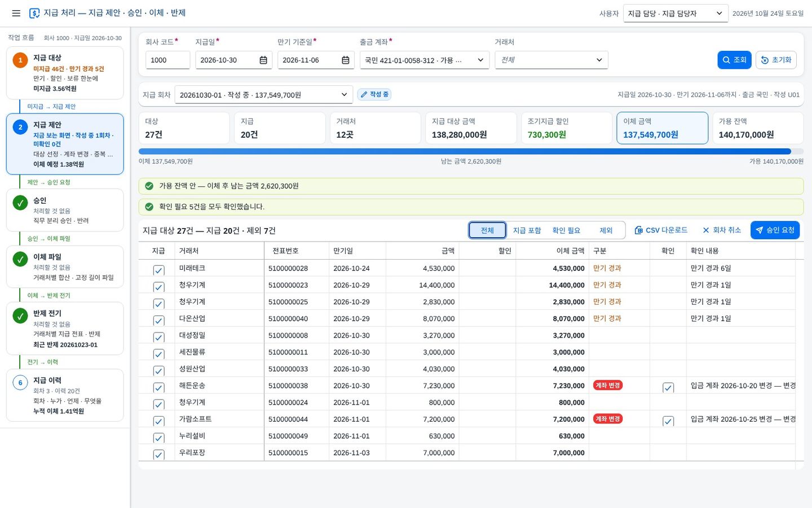The width and height of the screenshot is (812, 508).
Task: Click the 이체 금액 balance progress bar
Action: tap(471, 151)
